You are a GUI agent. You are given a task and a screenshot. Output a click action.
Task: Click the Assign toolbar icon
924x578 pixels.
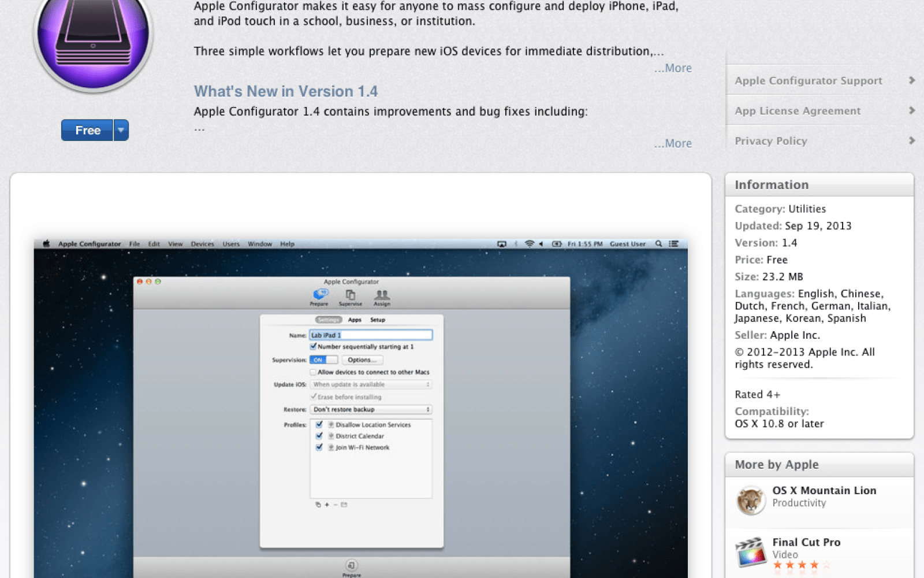pyautogui.click(x=382, y=296)
